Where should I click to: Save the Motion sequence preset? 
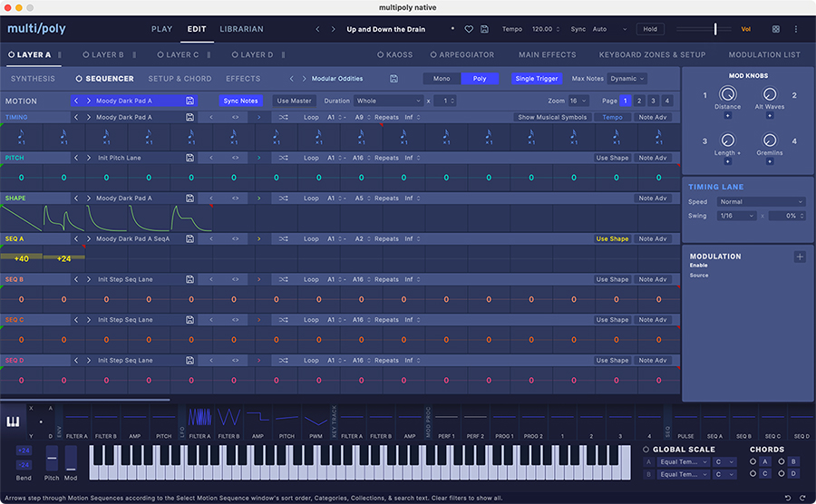[x=189, y=101]
